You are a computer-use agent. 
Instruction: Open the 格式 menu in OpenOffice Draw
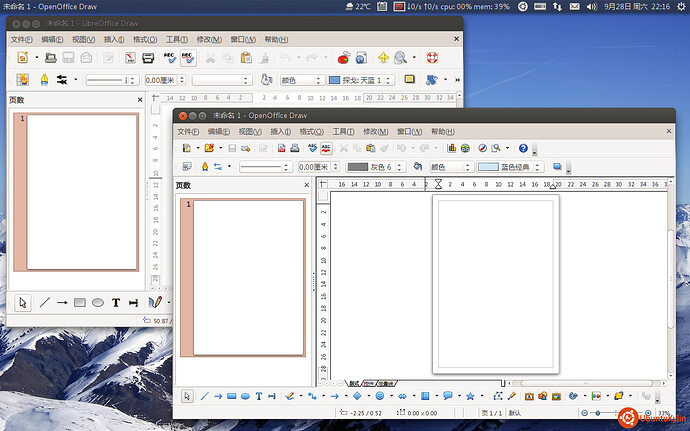tap(312, 131)
